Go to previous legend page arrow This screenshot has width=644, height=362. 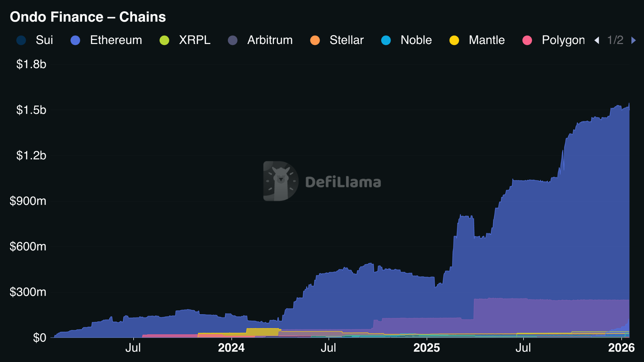(597, 41)
